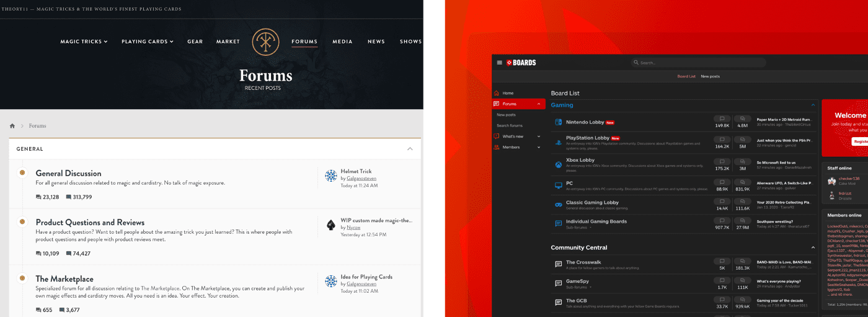
Task: Click Recent Posts under the Forums heading
Action: tap(263, 88)
